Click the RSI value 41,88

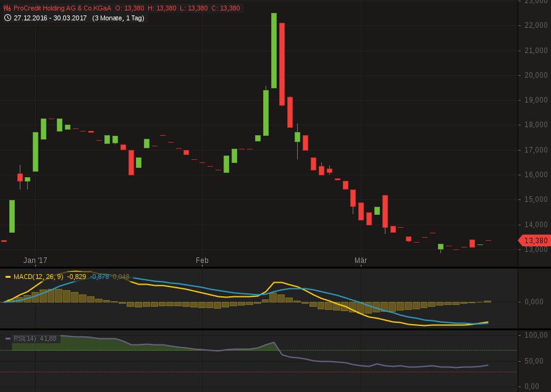click(48, 338)
